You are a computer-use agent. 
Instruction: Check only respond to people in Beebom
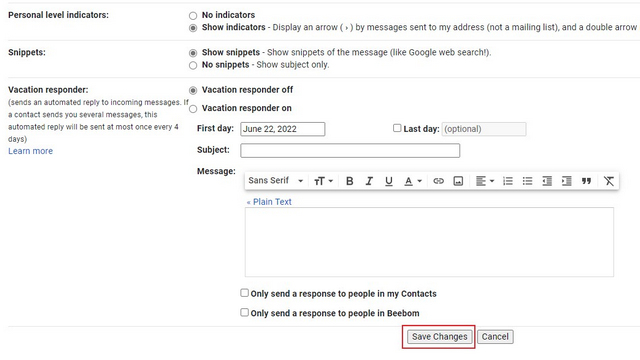(x=244, y=313)
